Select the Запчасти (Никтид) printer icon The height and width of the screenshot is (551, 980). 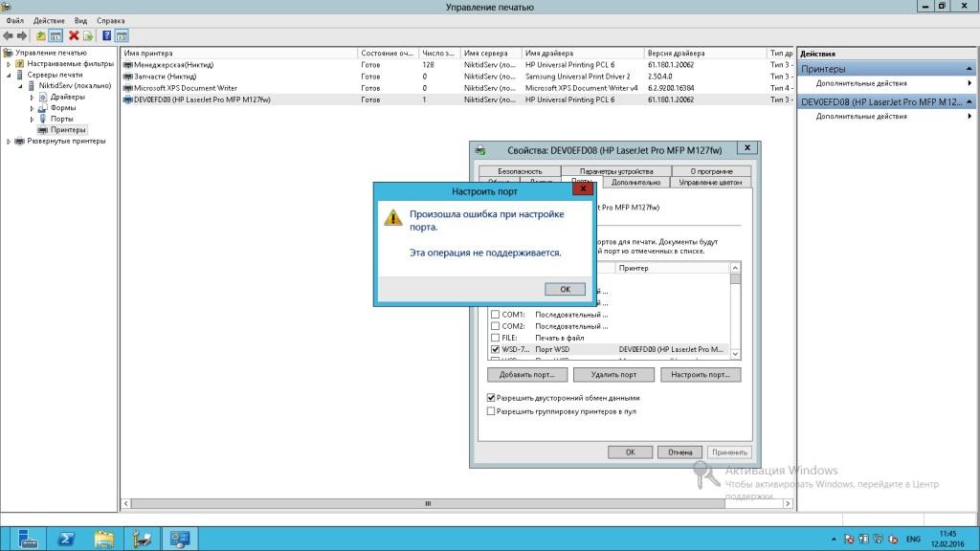click(128, 77)
